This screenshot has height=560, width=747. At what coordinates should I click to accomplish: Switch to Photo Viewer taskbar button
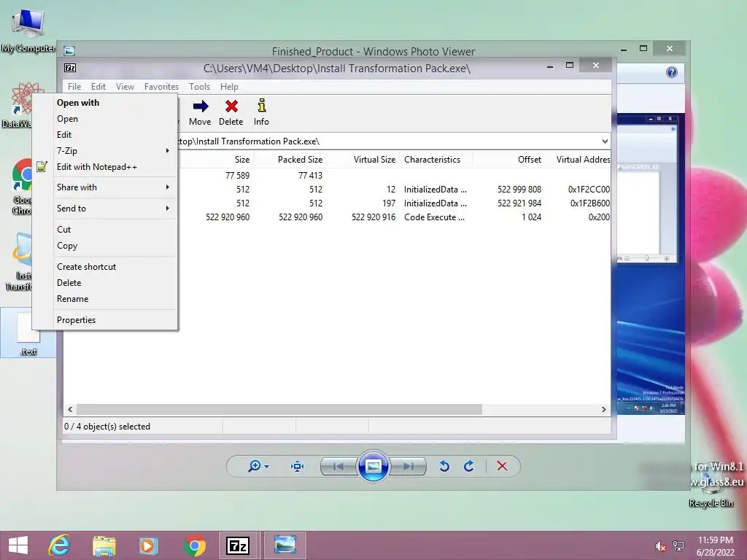coord(285,545)
